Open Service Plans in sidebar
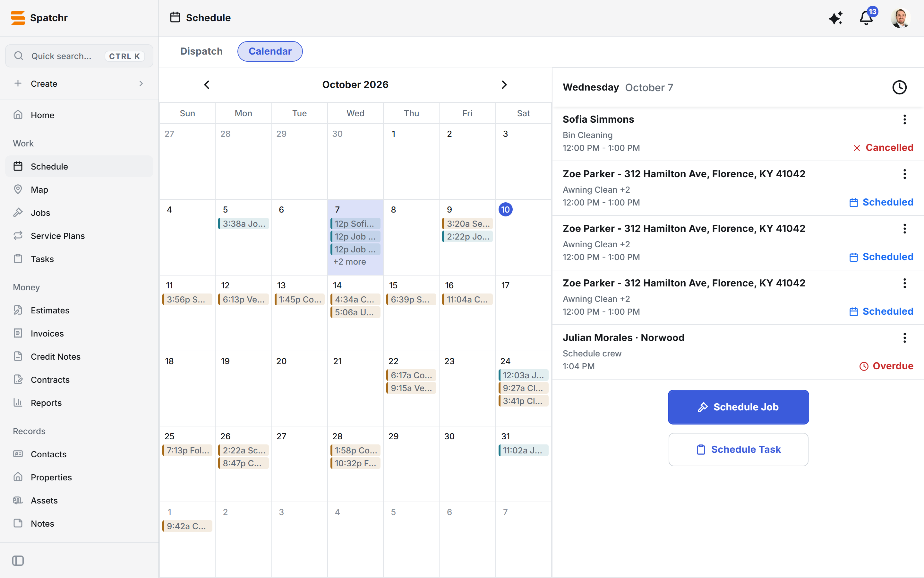The image size is (924, 578). click(x=79, y=236)
